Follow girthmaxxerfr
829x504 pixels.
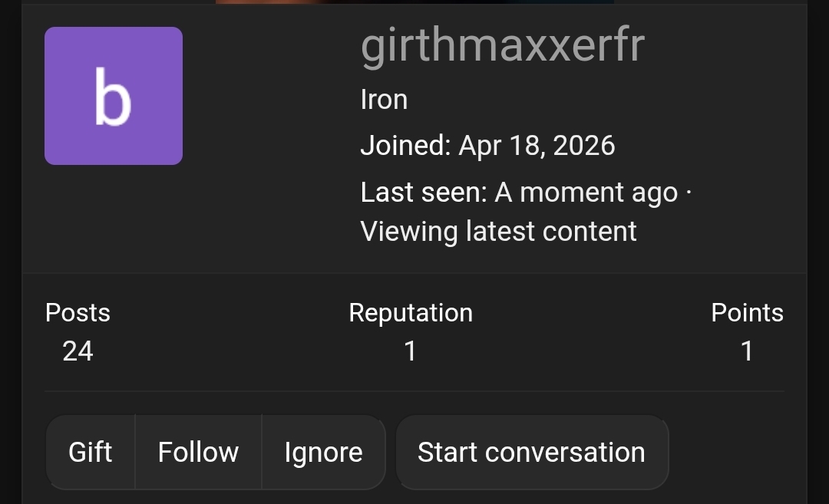tap(198, 452)
